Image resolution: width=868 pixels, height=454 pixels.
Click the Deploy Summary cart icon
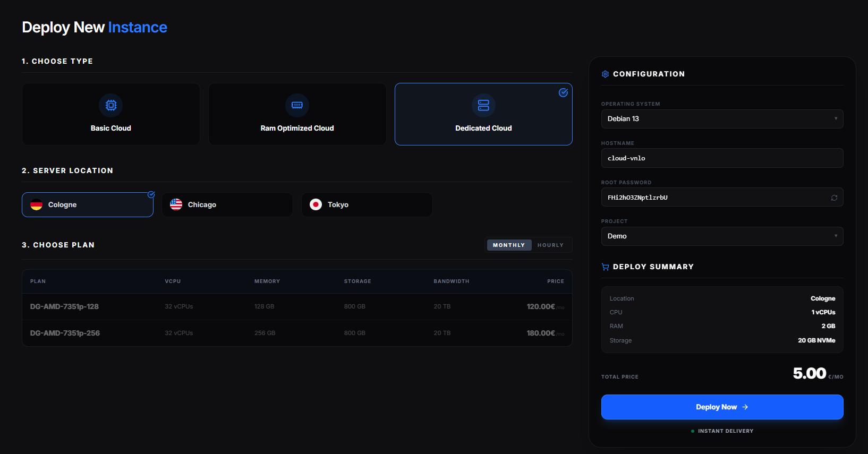605,267
